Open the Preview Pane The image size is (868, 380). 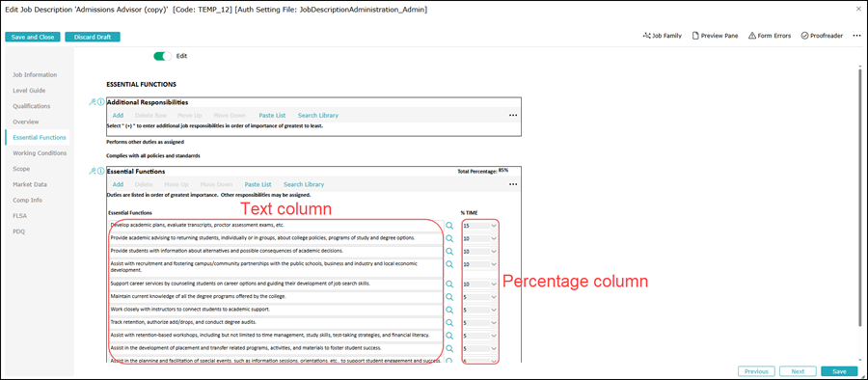[x=715, y=36]
